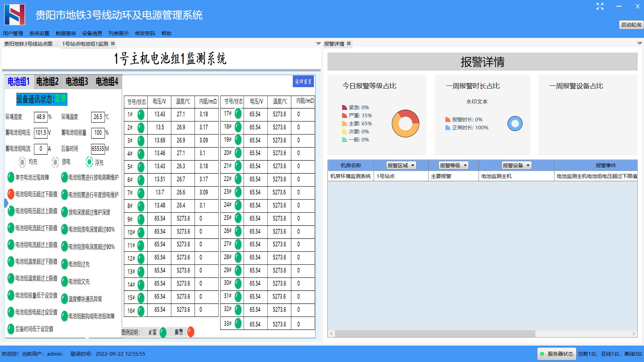Close the 1号站点电池组1监测 tab X icon

point(113,44)
